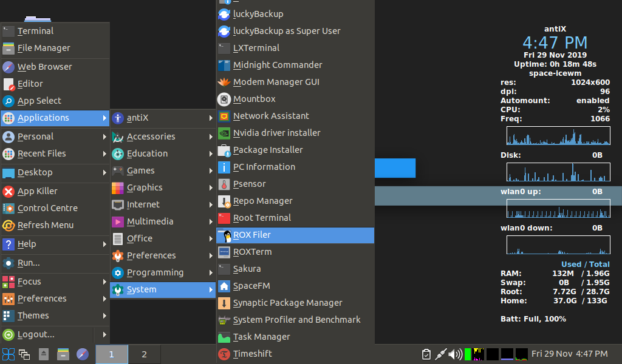The image size is (622, 364).
Task: Click the volume speaker tray icon
Action: point(455,354)
